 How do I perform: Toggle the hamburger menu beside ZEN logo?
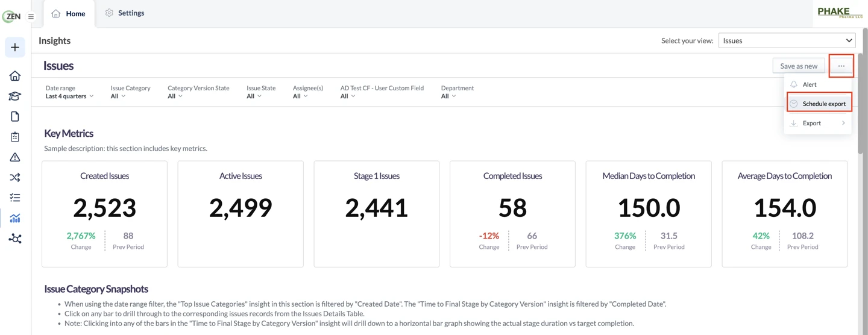pyautogui.click(x=31, y=17)
